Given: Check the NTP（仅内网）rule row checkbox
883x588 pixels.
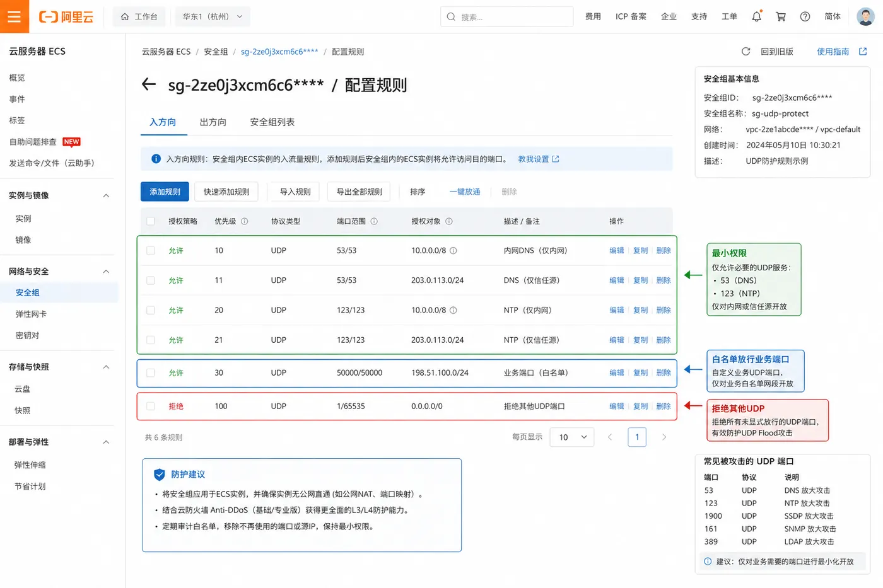Looking at the screenshot, I should pos(151,310).
